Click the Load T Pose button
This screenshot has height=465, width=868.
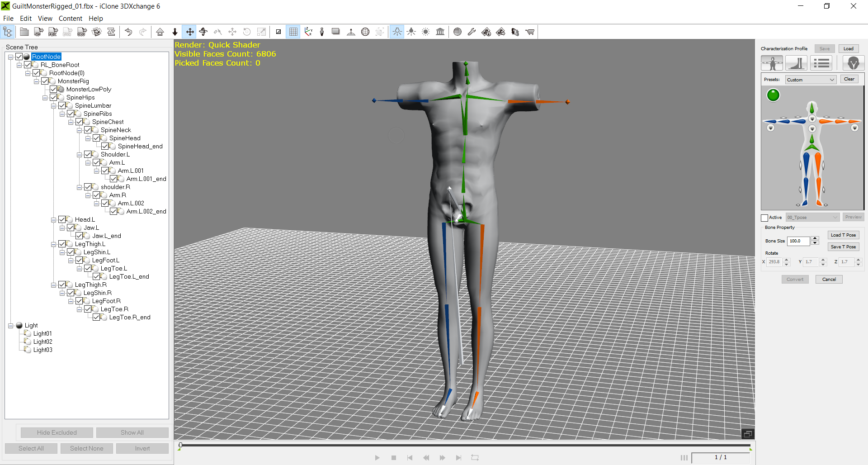843,235
